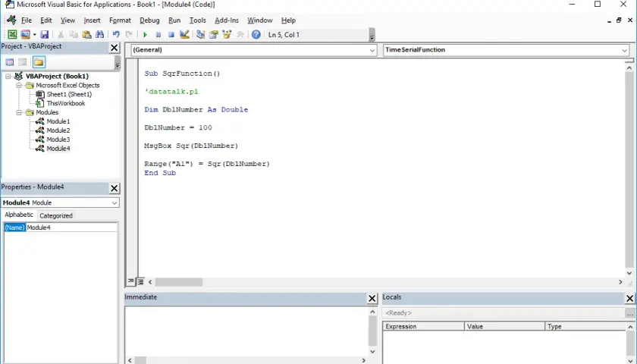This screenshot has width=637, height=364.
Task: Select Module1 in project tree
Action: pyautogui.click(x=58, y=121)
